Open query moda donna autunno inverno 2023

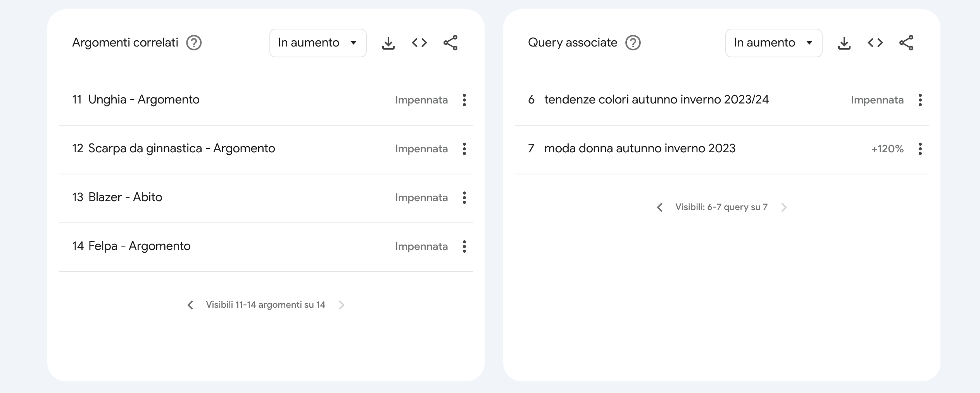coord(640,148)
